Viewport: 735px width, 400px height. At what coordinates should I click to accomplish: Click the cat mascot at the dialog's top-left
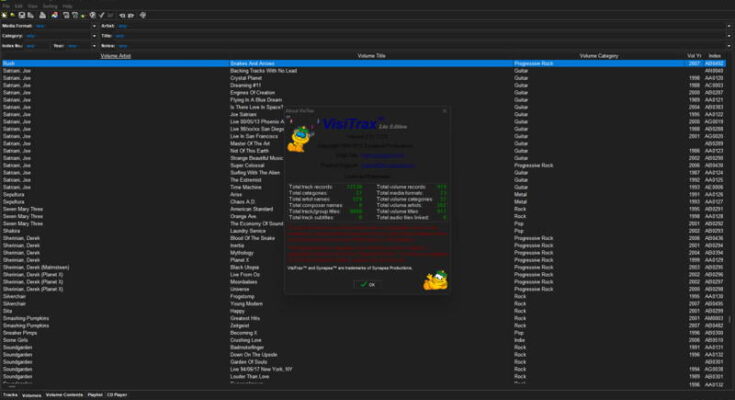click(x=300, y=137)
